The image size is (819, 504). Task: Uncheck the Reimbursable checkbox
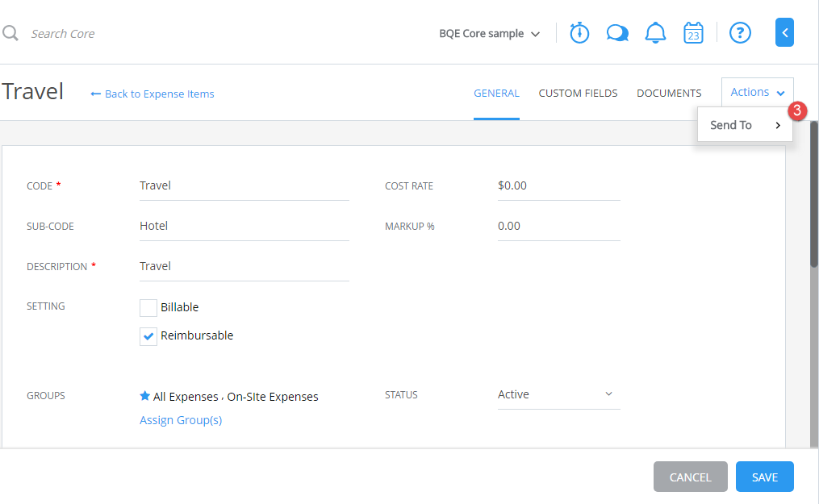[x=148, y=335]
